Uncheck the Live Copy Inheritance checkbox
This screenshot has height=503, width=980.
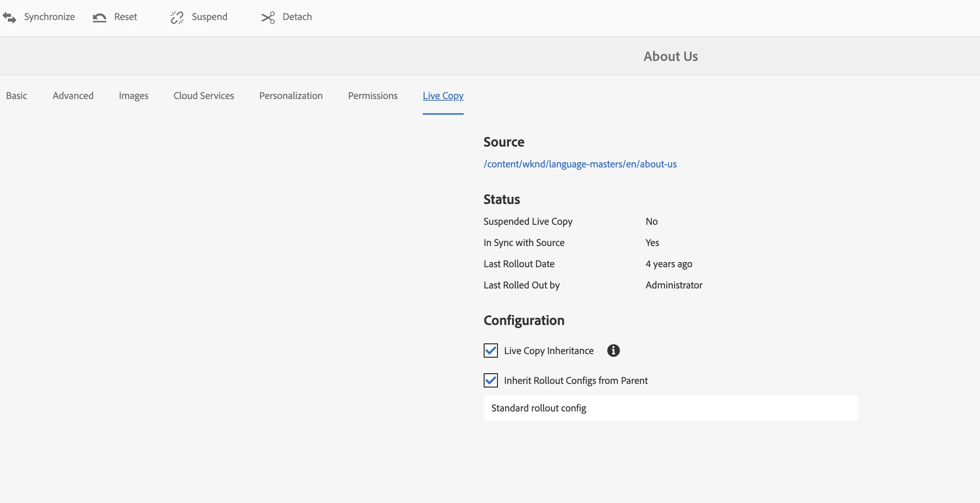(490, 351)
